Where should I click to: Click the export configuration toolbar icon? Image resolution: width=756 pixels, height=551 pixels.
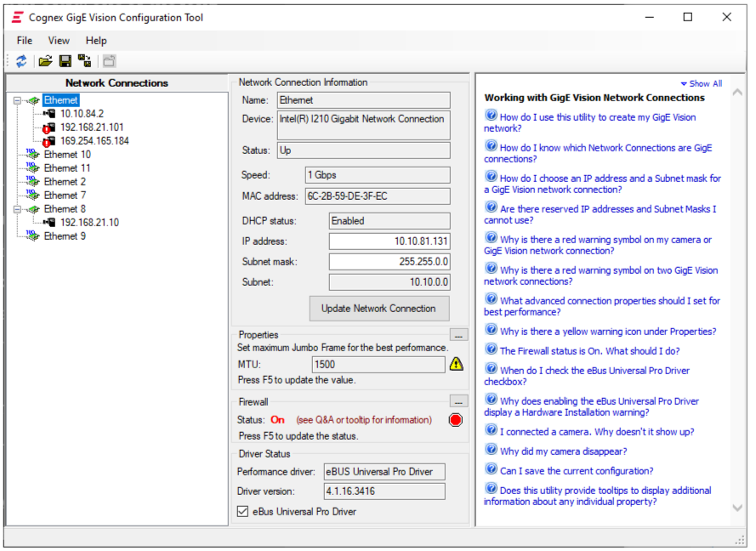[82, 60]
